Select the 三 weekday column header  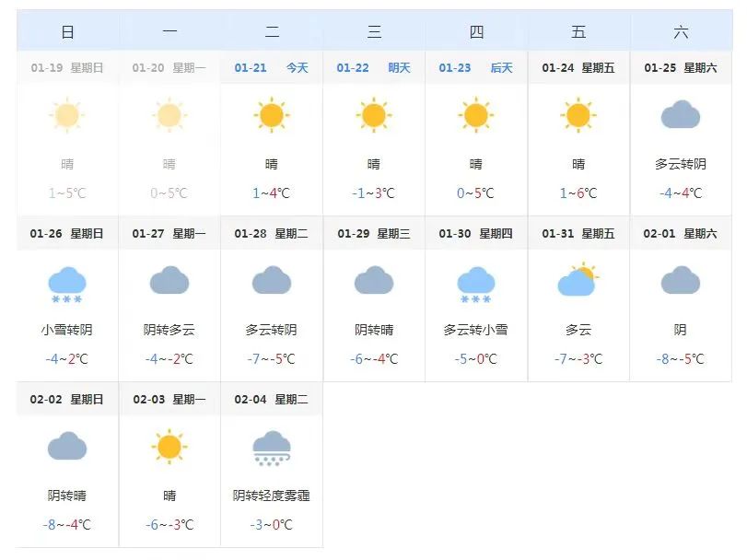374,32
